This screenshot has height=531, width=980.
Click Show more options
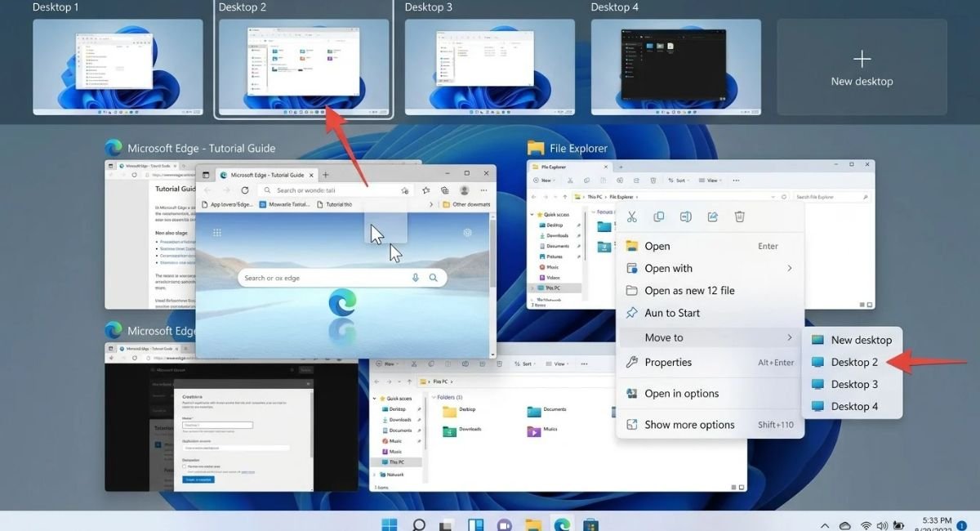(710, 424)
